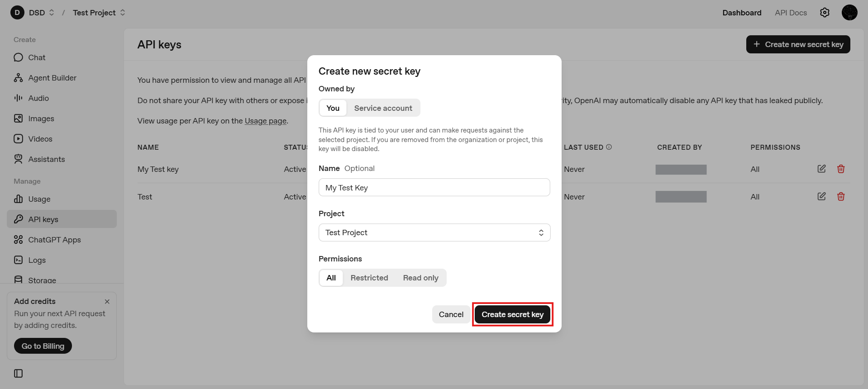The height and width of the screenshot is (389, 868).
Task: Open the settings gear icon
Action: 825,13
